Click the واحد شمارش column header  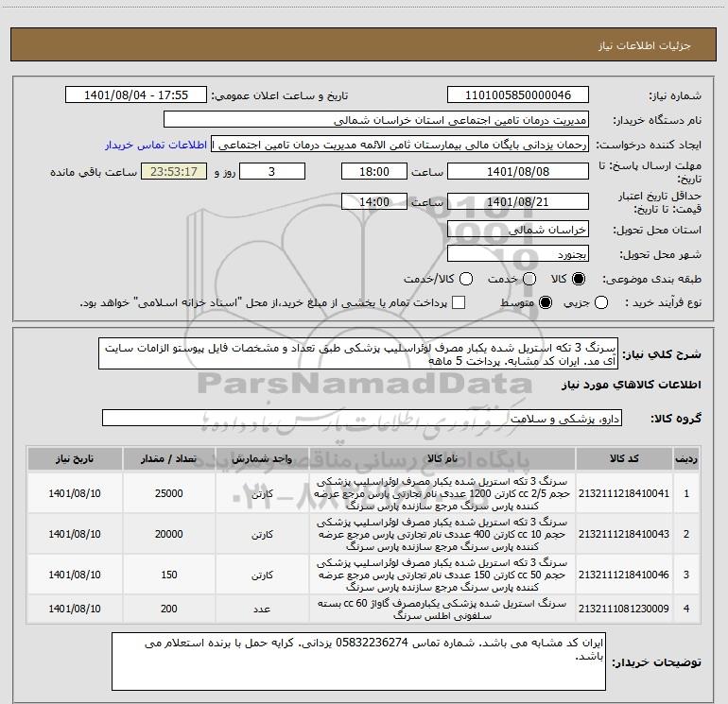click(262, 458)
